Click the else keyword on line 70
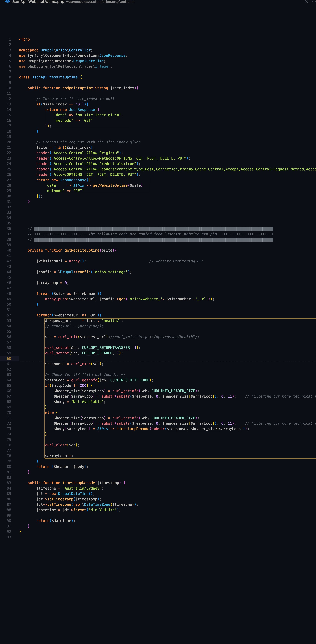 [x=49, y=412]
